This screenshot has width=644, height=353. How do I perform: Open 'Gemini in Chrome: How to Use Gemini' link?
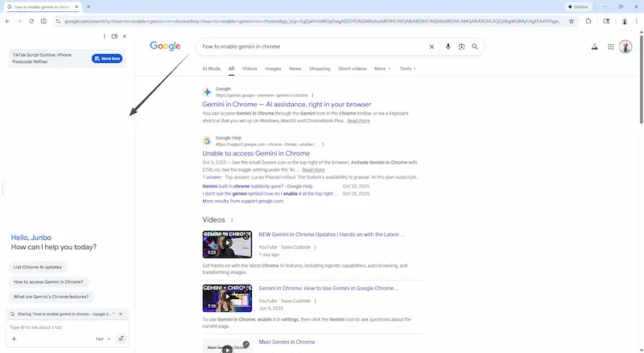(x=328, y=289)
